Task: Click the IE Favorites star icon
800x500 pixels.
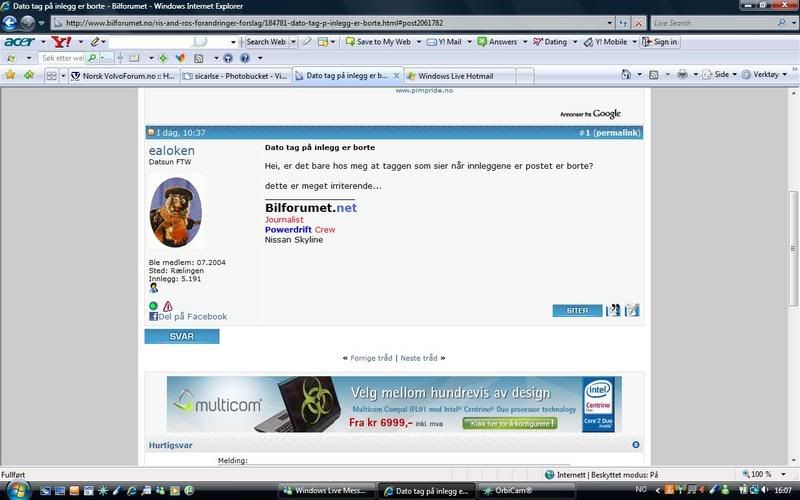Action: (10, 75)
